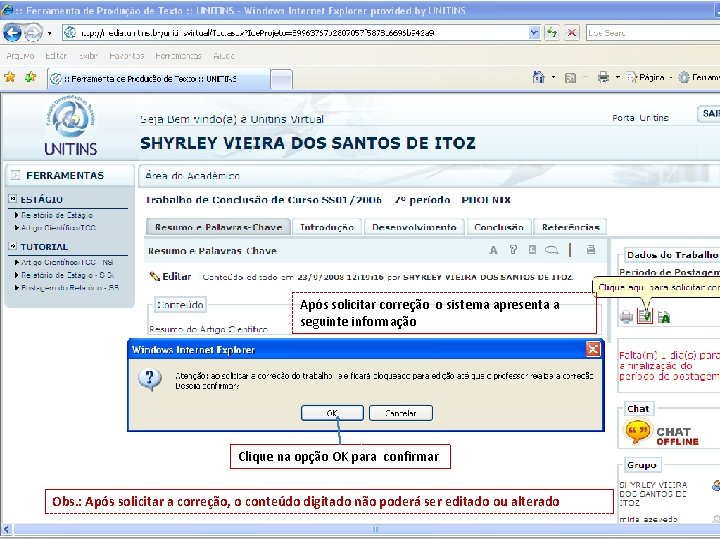
Task: Switch to the Introdução tab
Action: click(x=326, y=227)
